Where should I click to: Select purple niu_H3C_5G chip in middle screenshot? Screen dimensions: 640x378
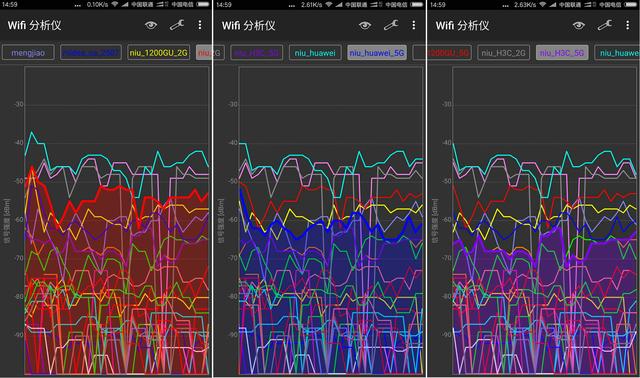(256, 53)
